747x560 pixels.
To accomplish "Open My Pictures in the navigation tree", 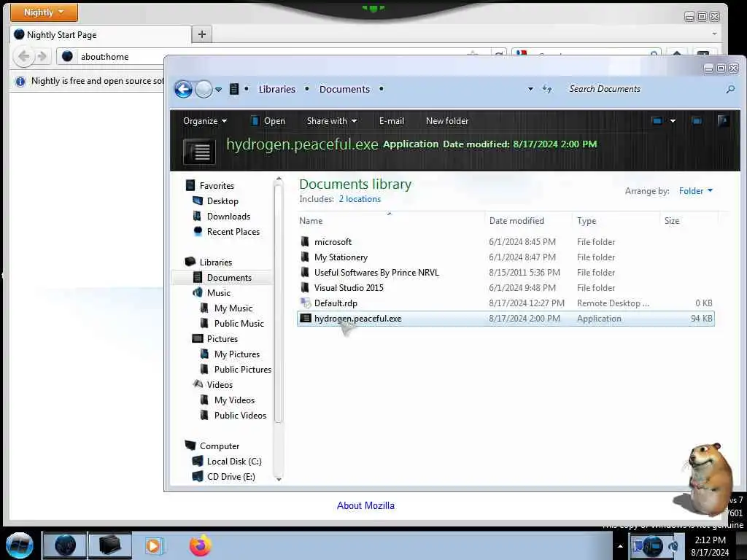I will pos(237,354).
